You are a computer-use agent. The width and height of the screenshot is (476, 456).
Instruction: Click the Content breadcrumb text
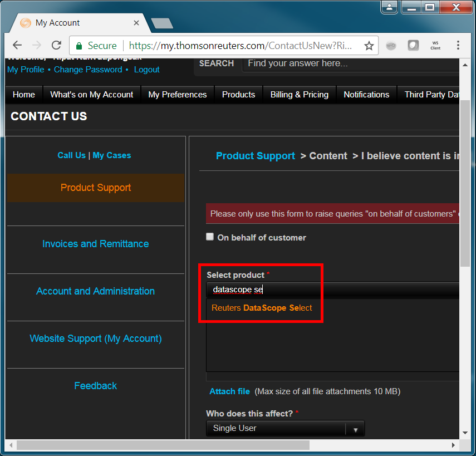[328, 156]
